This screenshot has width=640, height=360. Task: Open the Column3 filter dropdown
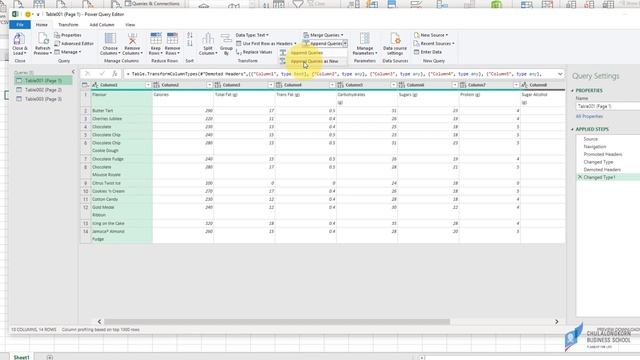(x=271, y=85)
